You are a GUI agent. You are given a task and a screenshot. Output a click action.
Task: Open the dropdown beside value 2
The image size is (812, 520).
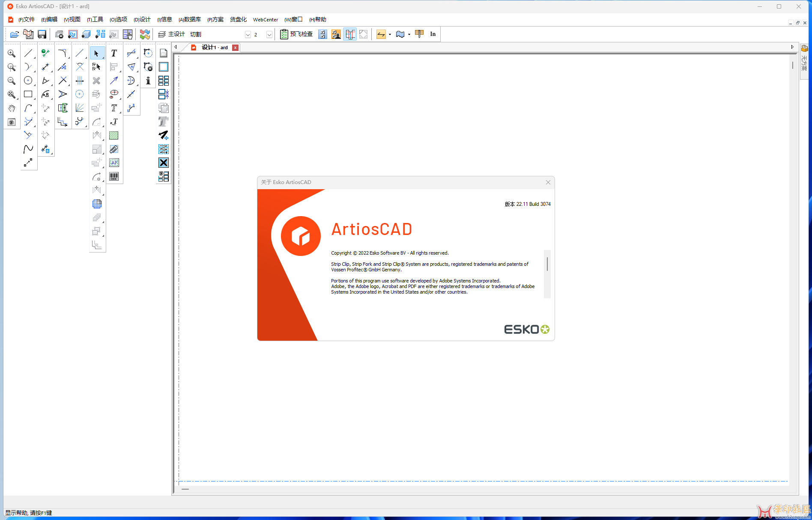click(269, 35)
